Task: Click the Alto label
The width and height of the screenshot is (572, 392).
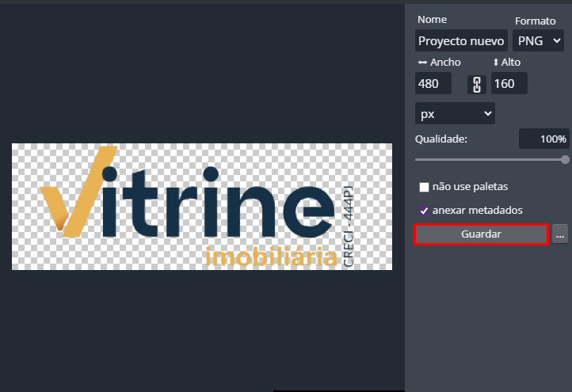Action: pos(511,63)
